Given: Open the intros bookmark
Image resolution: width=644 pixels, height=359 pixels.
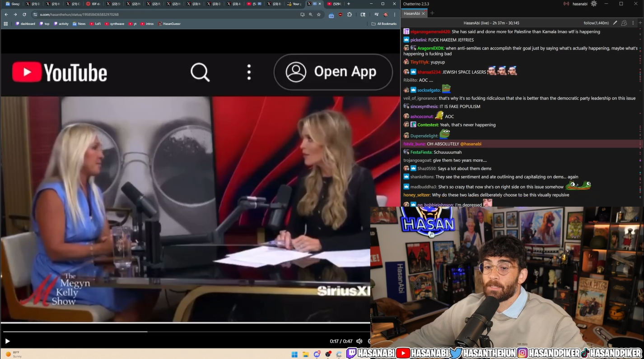Looking at the screenshot, I should click(146, 23).
